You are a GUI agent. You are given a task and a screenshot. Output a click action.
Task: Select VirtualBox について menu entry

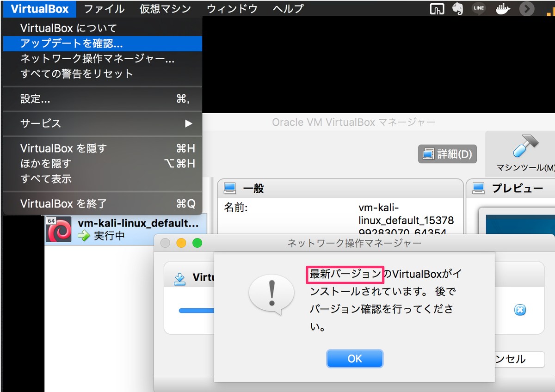103,28
